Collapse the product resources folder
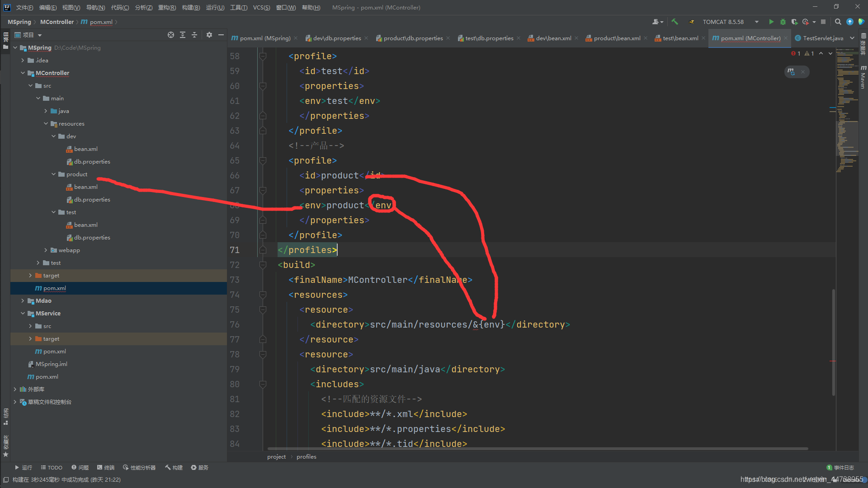The image size is (868, 488). pyautogui.click(x=54, y=174)
